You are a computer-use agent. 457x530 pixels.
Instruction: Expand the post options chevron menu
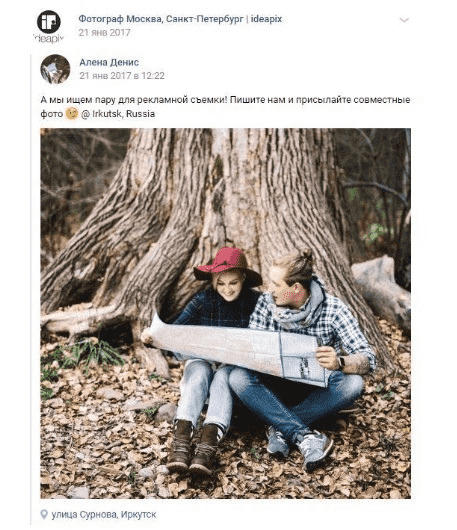[404, 20]
